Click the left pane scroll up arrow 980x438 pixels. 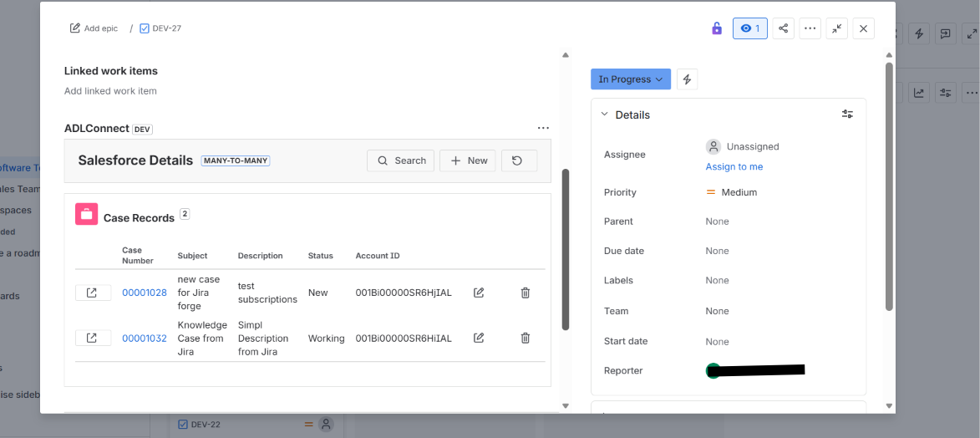(566, 55)
